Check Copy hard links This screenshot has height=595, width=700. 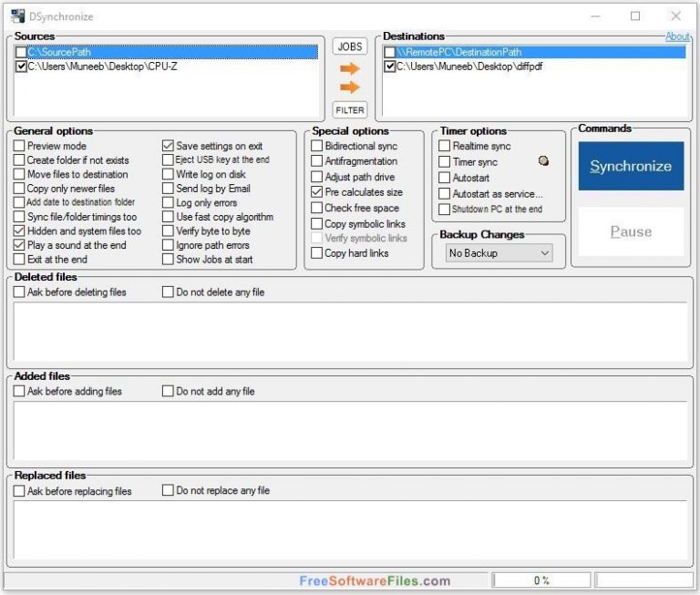[316, 253]
